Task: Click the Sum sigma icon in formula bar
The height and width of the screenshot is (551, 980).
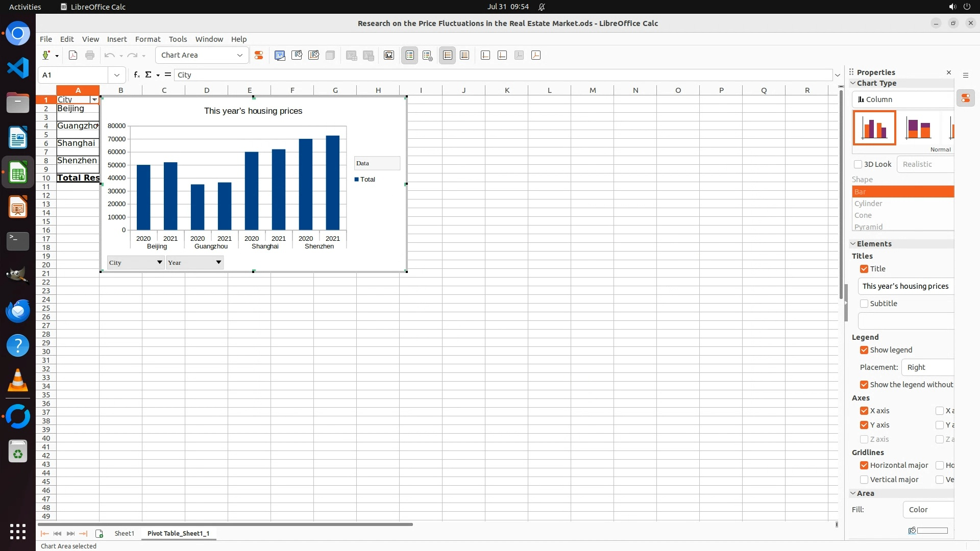Action: tap(148, 75)
